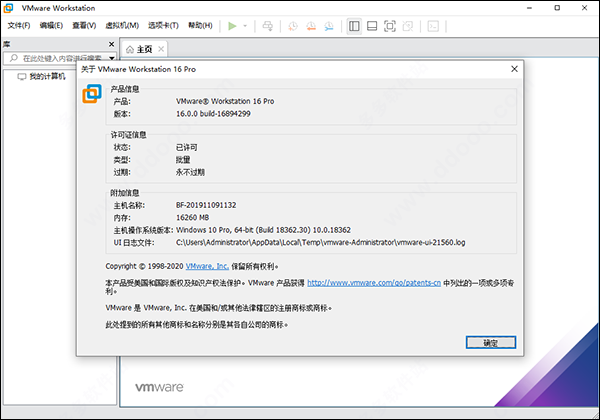
Task: Click license type value 批量
Action: (183, 160)
